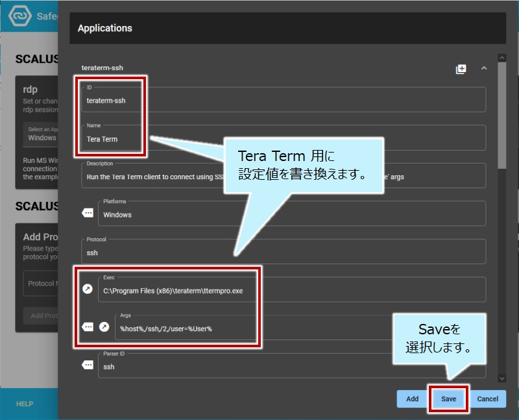519x420 pixels.
Task: Click the Exec browse arrow icon
Action: pyautogui.click(x=88, y=289)
